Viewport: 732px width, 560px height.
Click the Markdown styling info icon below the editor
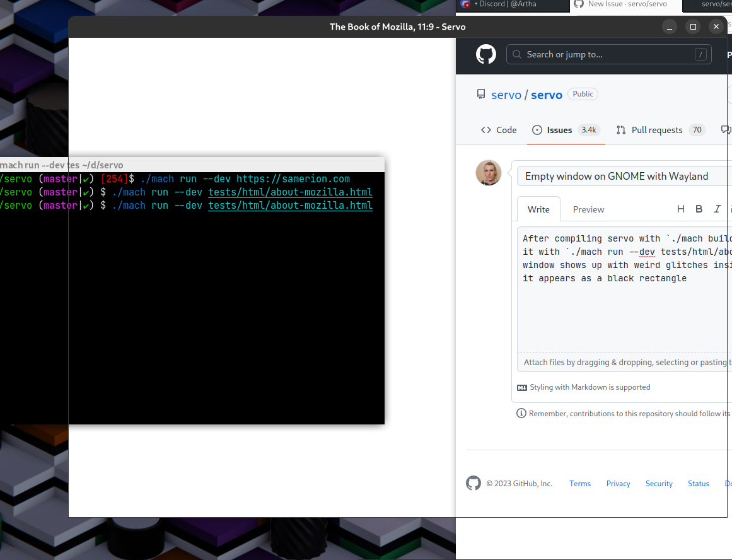521,387
